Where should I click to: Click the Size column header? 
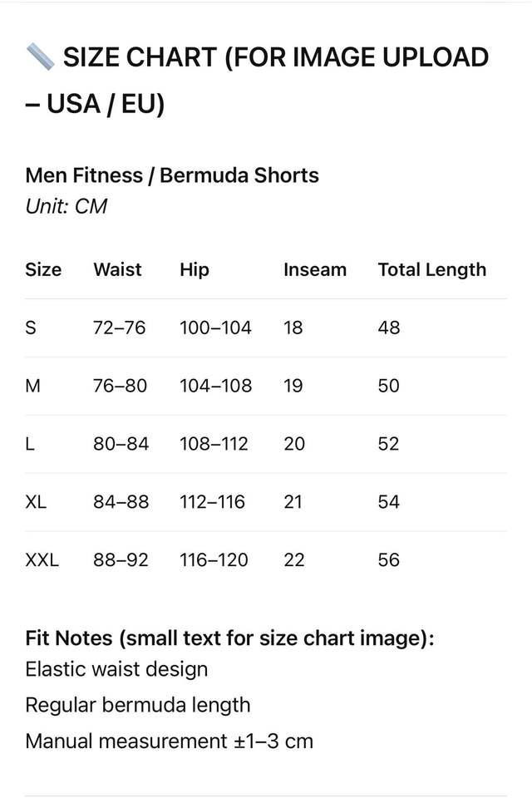(43, 269)
